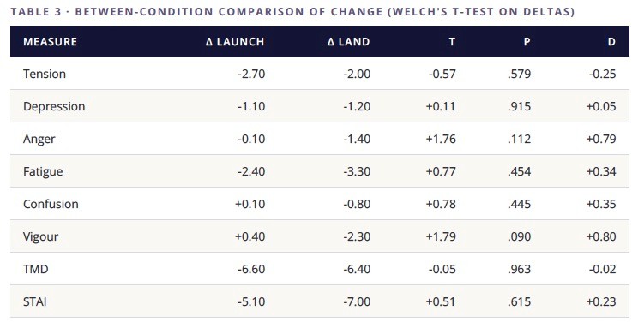Select the Fatigue row label

pos(43,171)
